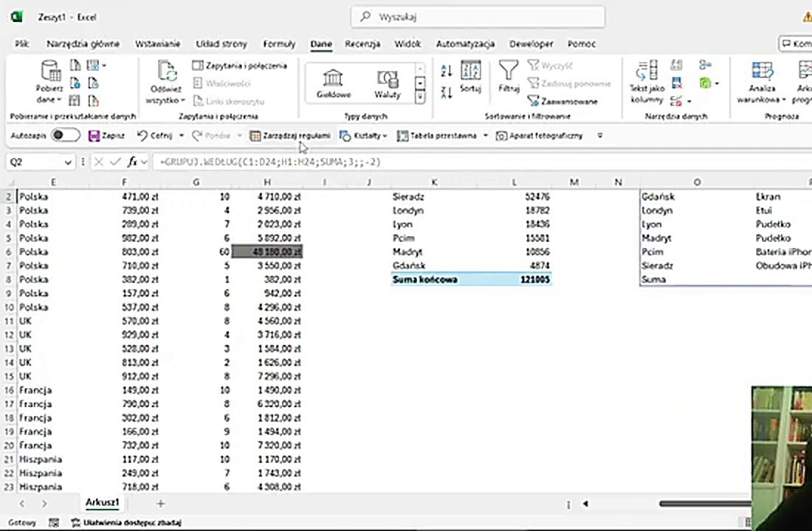Add a new sheet with plus button
This screenshot has width=812, height=531.
tap(160, 504)
